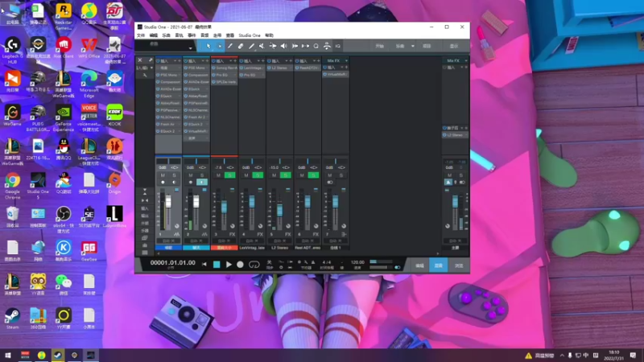The width and height of the screenshot is (644, 362).
Task: Toggle PSE Mono insert power on channel 2
Action: point(186,68)
